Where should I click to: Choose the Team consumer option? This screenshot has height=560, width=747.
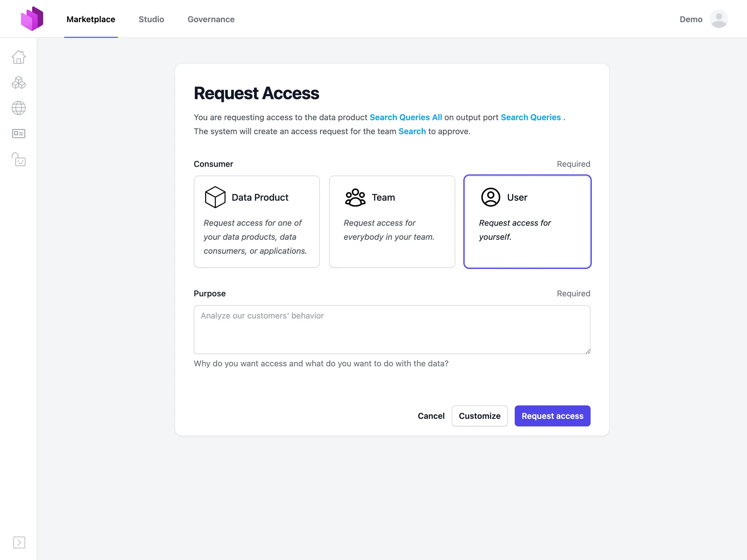pyautogui.click(x=392, y=221)
